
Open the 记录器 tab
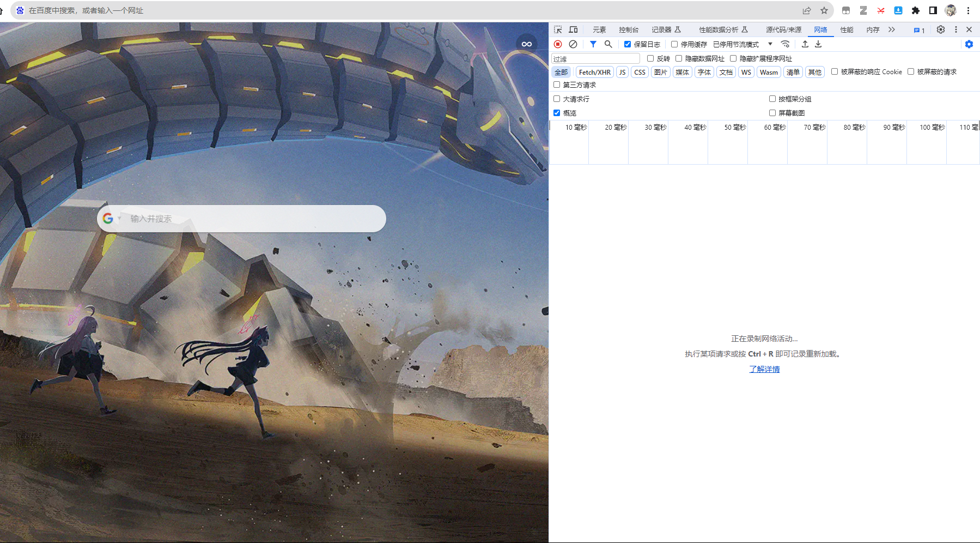point(666,29)
